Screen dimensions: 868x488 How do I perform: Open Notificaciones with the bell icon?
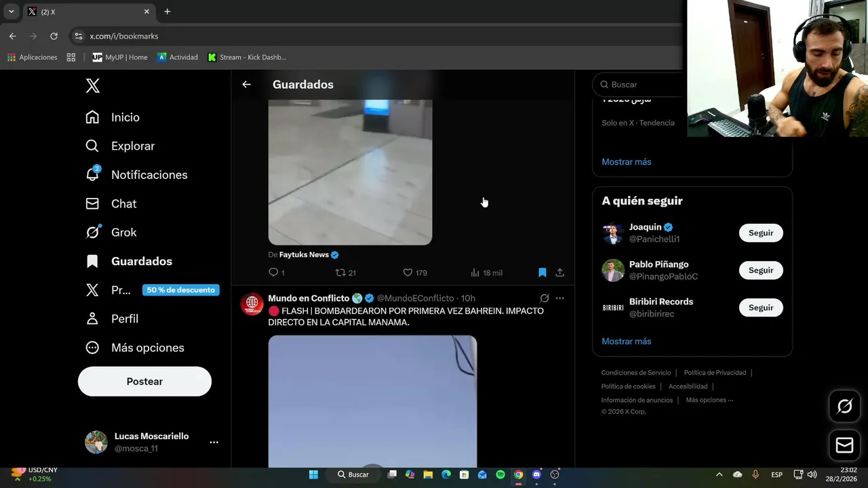pyautogui.click(x=136, y=175)
